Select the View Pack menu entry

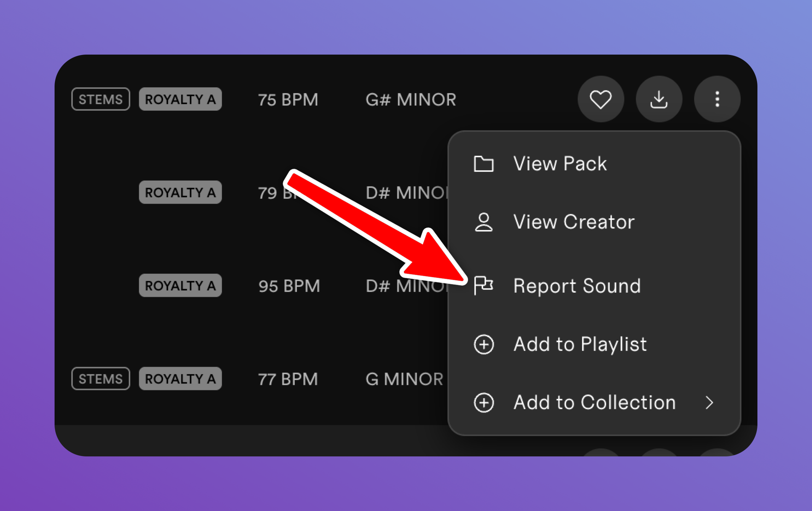(560, 163)
